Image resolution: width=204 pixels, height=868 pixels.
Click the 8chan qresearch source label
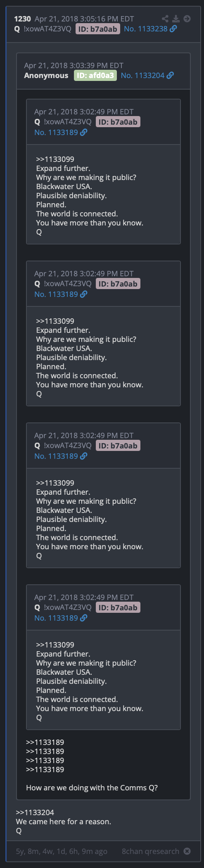point(150,851)
